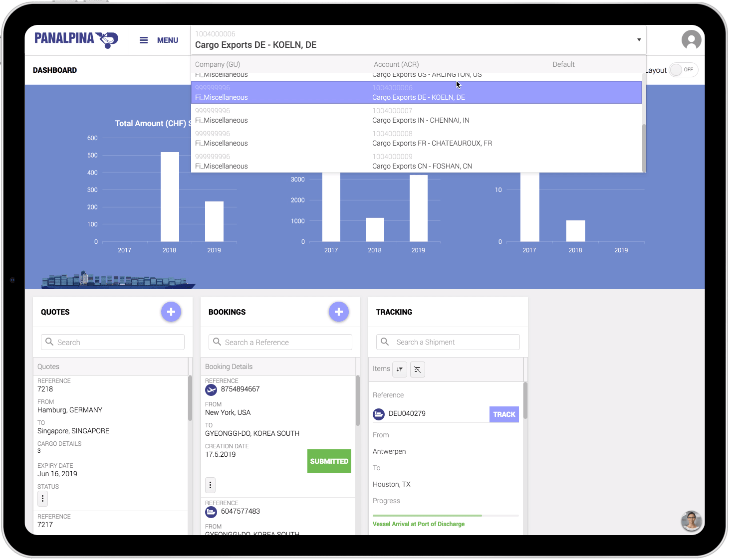Click quote reference 7217
The image size is (730, 560).
[45, 525]
